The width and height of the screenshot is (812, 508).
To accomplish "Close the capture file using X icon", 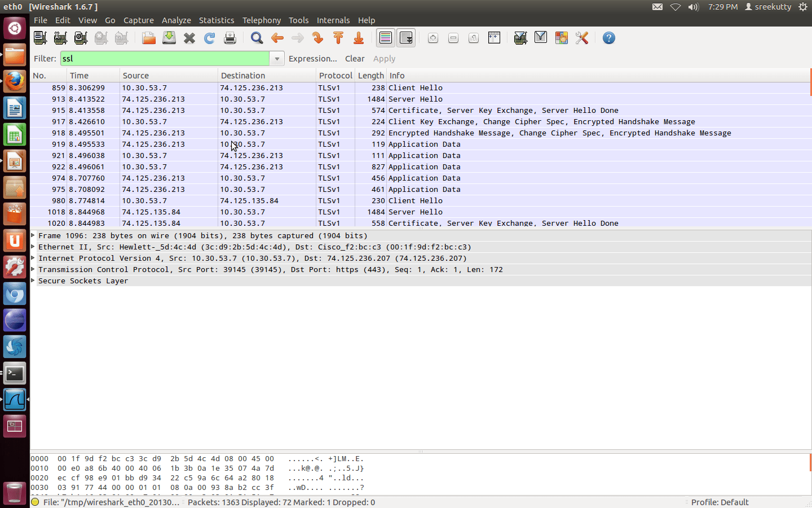I will click(x=189, y=38).
